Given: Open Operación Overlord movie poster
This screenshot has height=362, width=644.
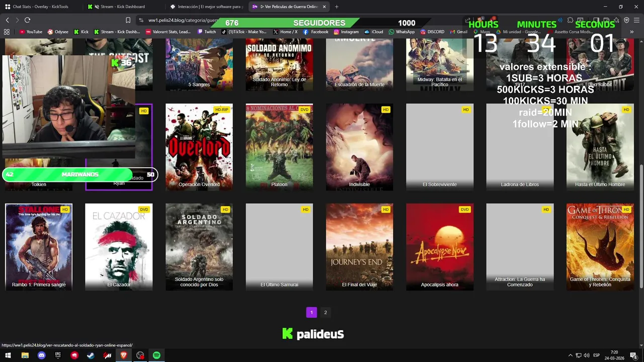Looking at the screenshot, I should pos(199,147).
